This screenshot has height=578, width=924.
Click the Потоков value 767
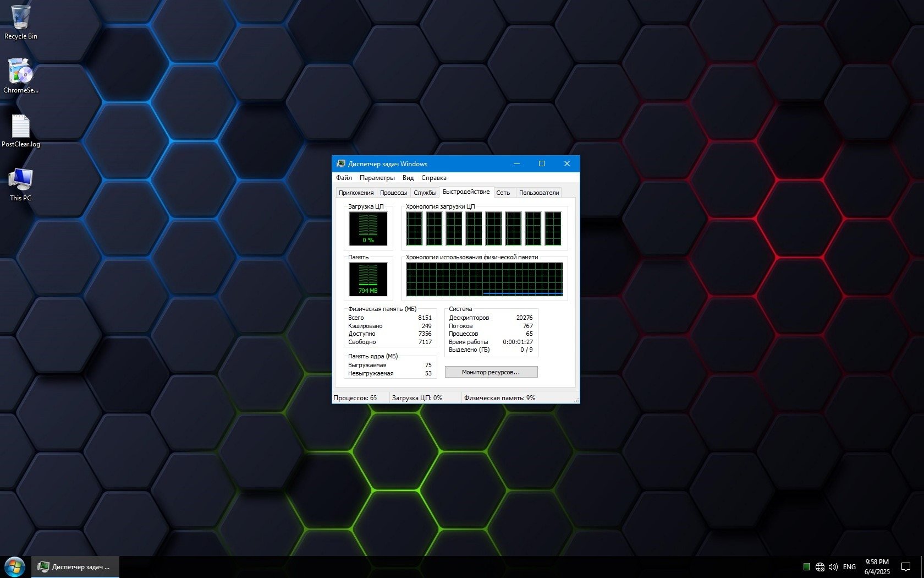click(x=527, y=326)
